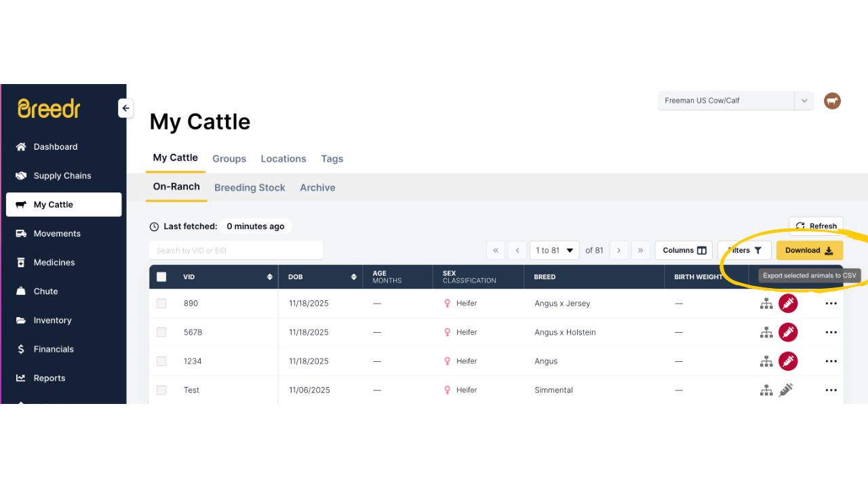Tick the checkbox for animal 5678
The height and width of the screenshot is (488, 868).
161,333
